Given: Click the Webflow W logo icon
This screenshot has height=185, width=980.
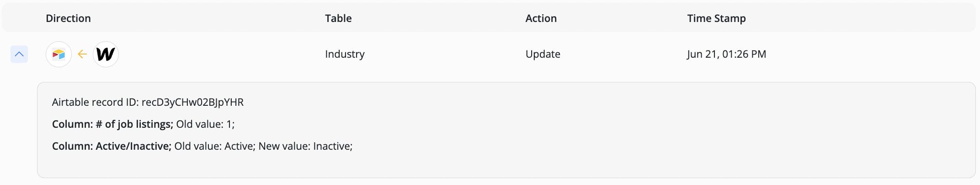Looking at the screenshot, I should coord(106,54).
